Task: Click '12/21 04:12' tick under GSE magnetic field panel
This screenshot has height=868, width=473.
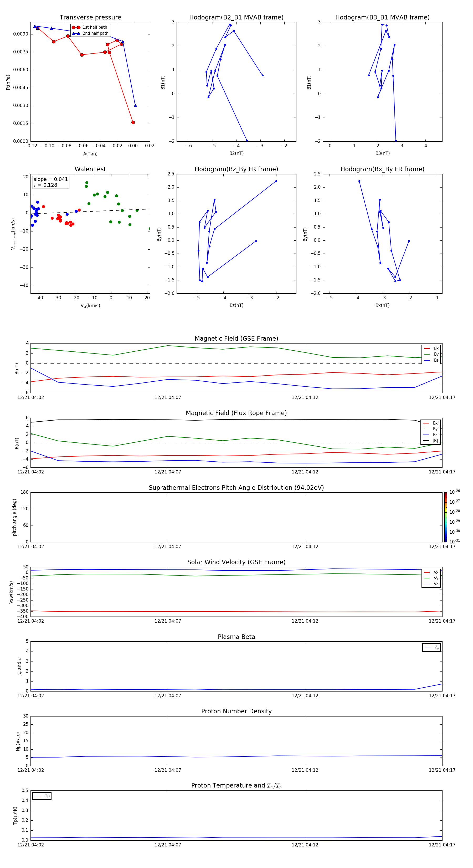Action: click(x=305, y=397)
